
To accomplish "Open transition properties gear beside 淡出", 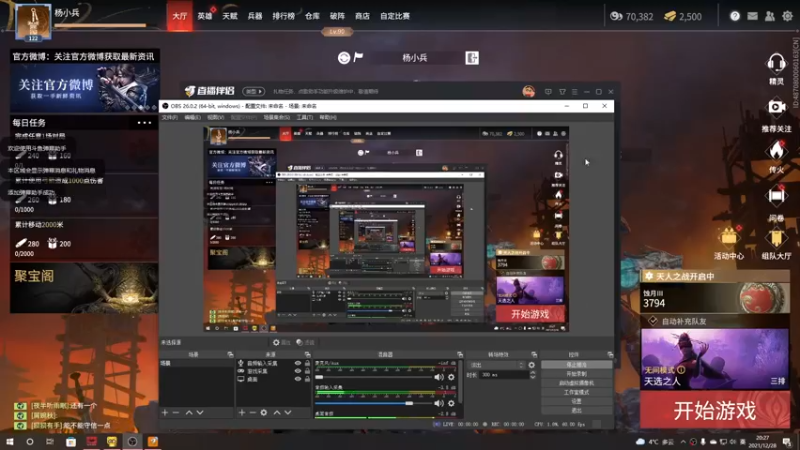I will tap(532, 365).
